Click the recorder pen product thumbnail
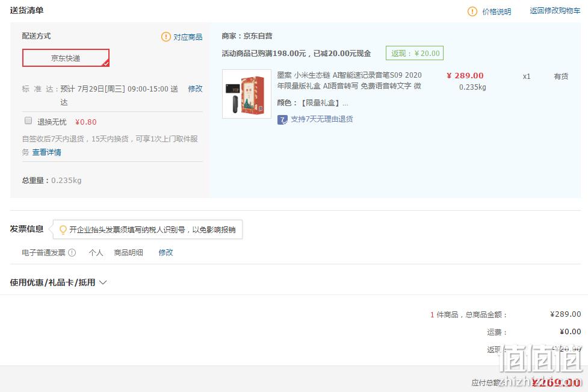Viewport: 588px width, 392px height. pyautogui.click(x=247, y=94)
